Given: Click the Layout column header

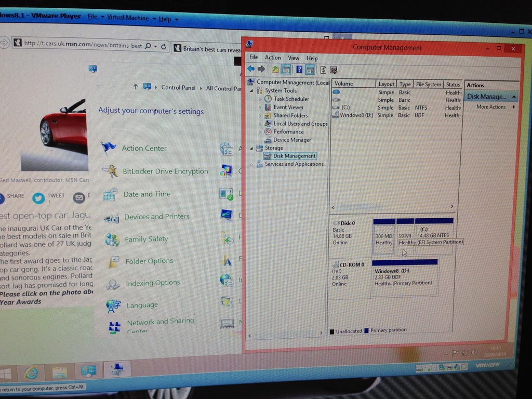Looking at the screenshot, I should pyautogui.click(x=386, y=84).
